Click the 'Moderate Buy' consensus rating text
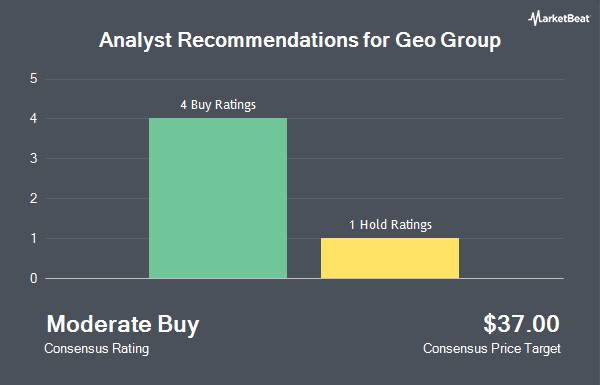Screen dimensions: 600x385 tap(123, 324)
